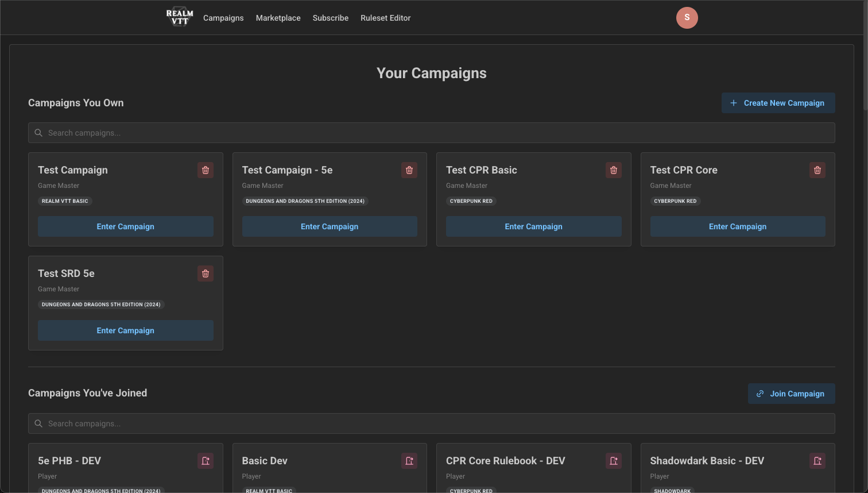The height and width of the screenshot is (493, 868).
Task: Open the Subscribe page
Action: click(330, 18)
